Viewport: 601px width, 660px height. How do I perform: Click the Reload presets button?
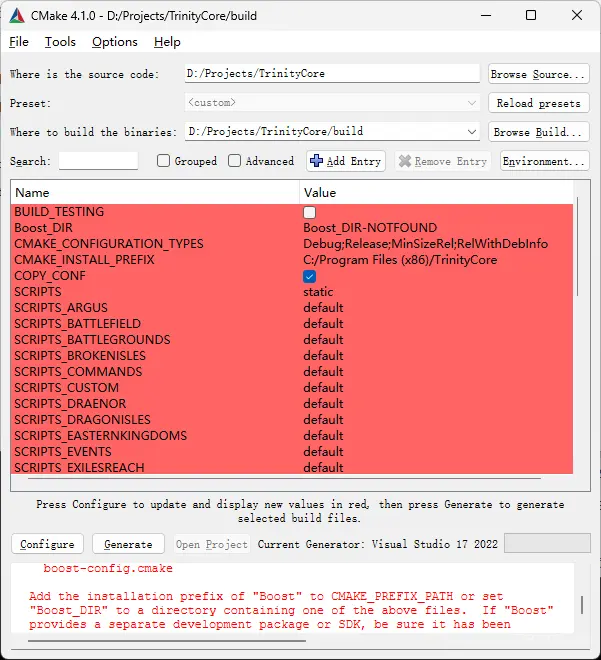[538, 103]
